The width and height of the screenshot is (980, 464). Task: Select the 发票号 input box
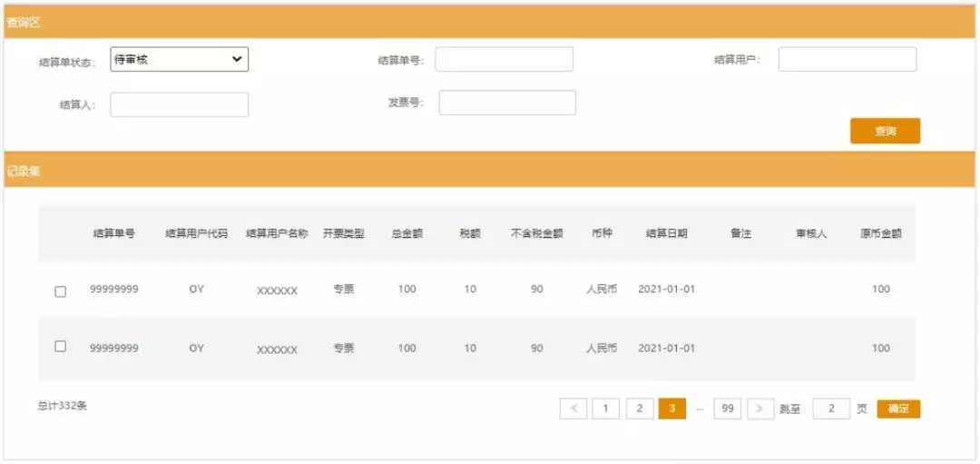pyautogui.click(x=507, y=103)
